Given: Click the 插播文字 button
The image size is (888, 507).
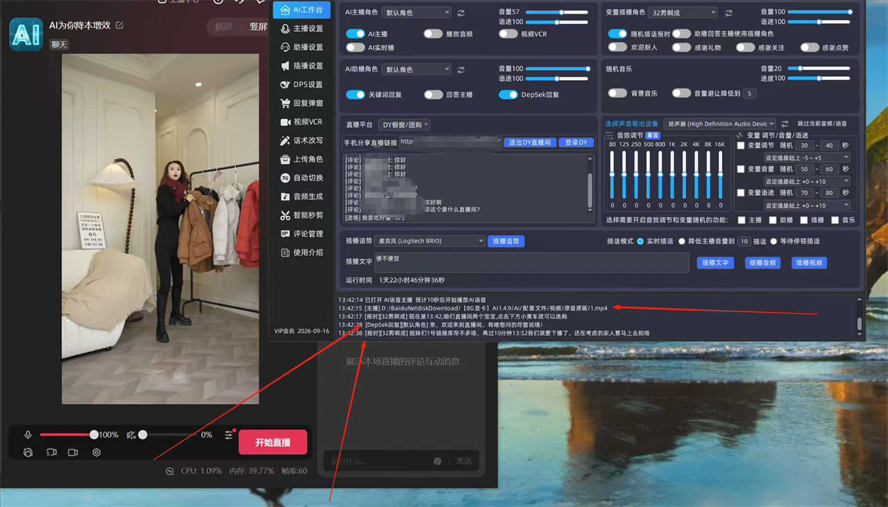Looking at the screenshot, I should pyautogui.click(x=715, y=263).
